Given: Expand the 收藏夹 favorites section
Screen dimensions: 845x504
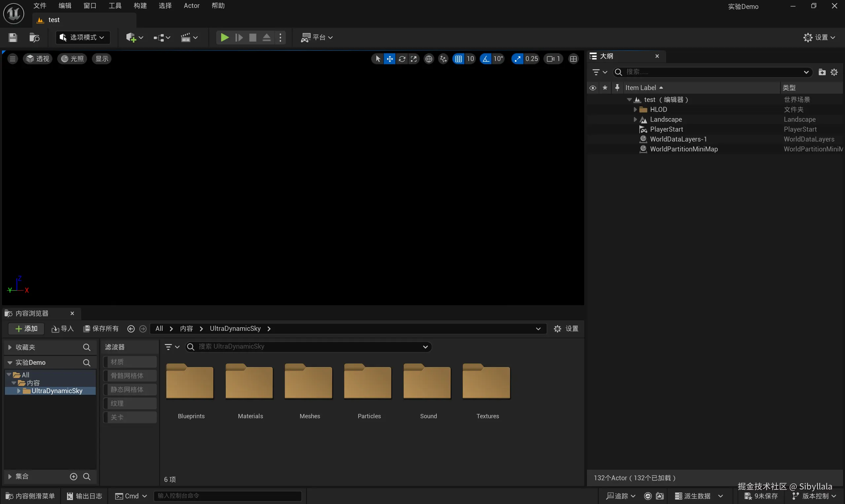Looking at the screenshot, I should point(10,347).
